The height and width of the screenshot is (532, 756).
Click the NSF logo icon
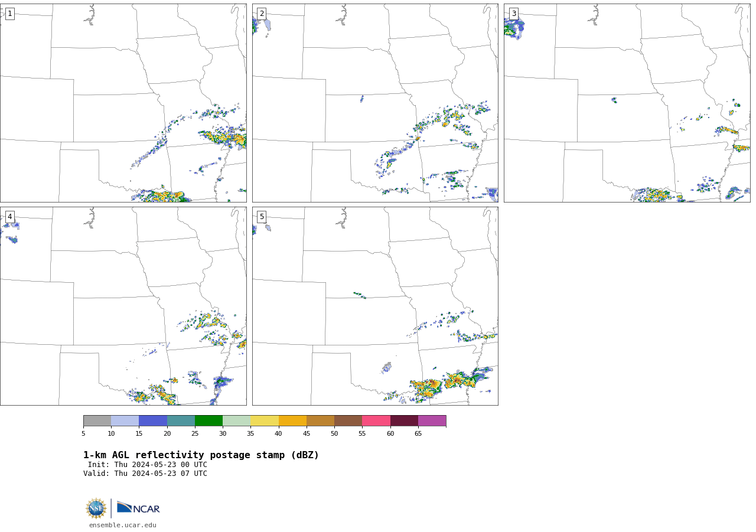click(96, 508)
